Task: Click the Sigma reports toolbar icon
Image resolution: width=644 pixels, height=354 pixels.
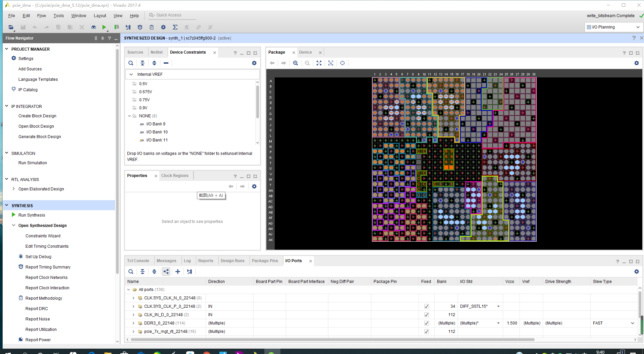Action: (175, 27)
